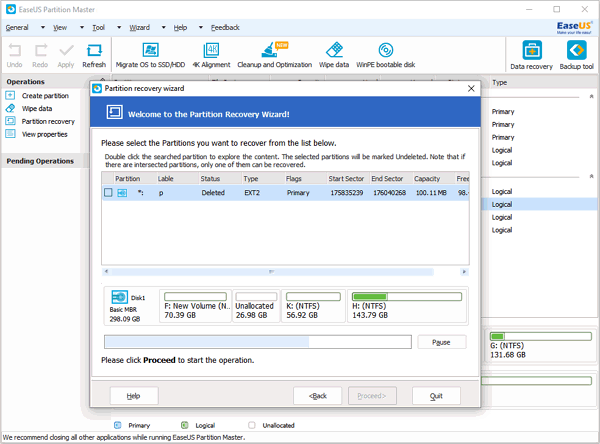Open the Feedback menu item
Viewport: 600px width, 444px height.
click(225, 28)
